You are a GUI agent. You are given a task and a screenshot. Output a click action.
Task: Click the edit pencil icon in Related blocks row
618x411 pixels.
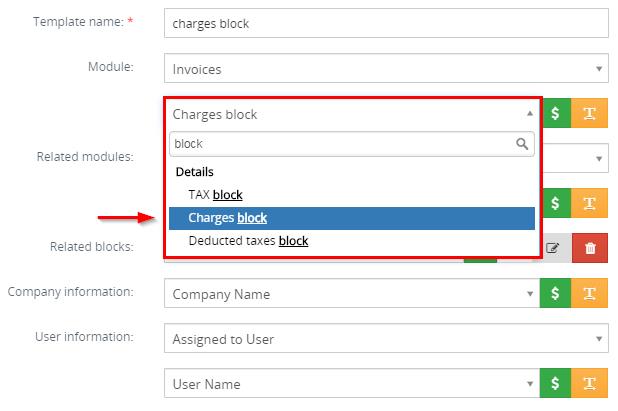(553, 247)
